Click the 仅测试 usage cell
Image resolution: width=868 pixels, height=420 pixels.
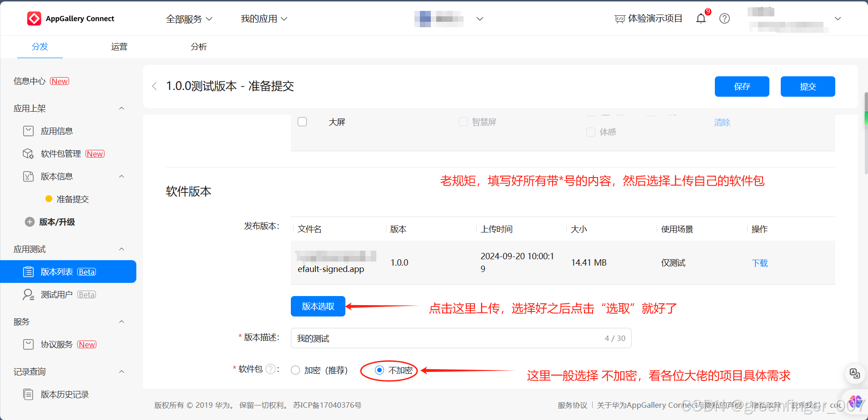[x=673, y=262]
